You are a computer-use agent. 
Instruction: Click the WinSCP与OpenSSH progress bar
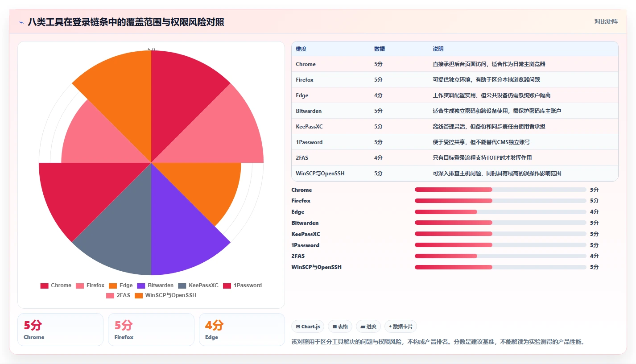[x=500, y=267]
